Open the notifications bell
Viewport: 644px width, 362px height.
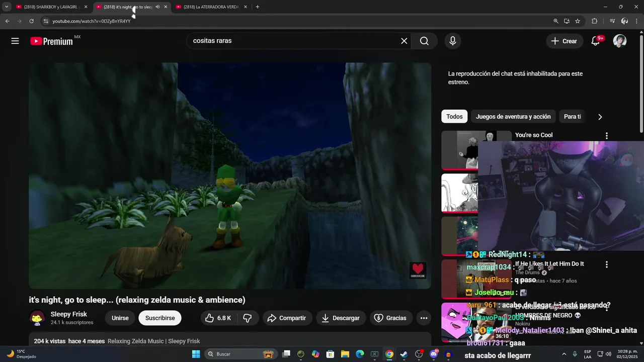[x=596, y=41]
